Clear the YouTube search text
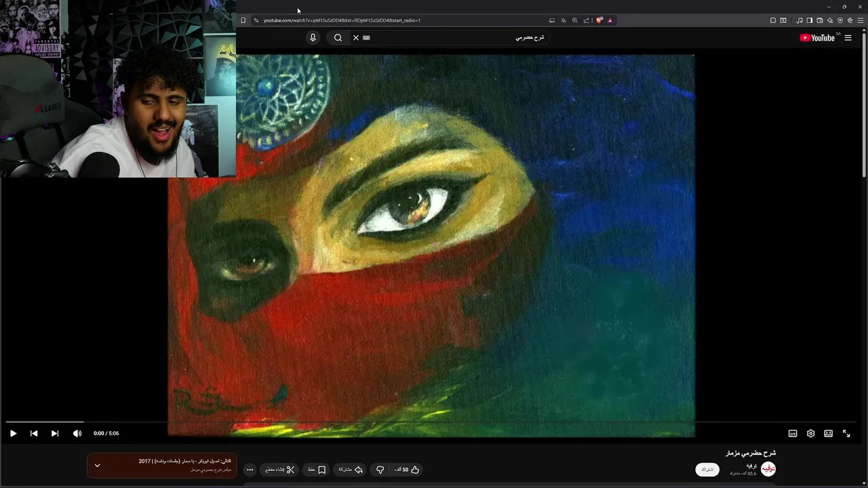 (x=356, y=37)
